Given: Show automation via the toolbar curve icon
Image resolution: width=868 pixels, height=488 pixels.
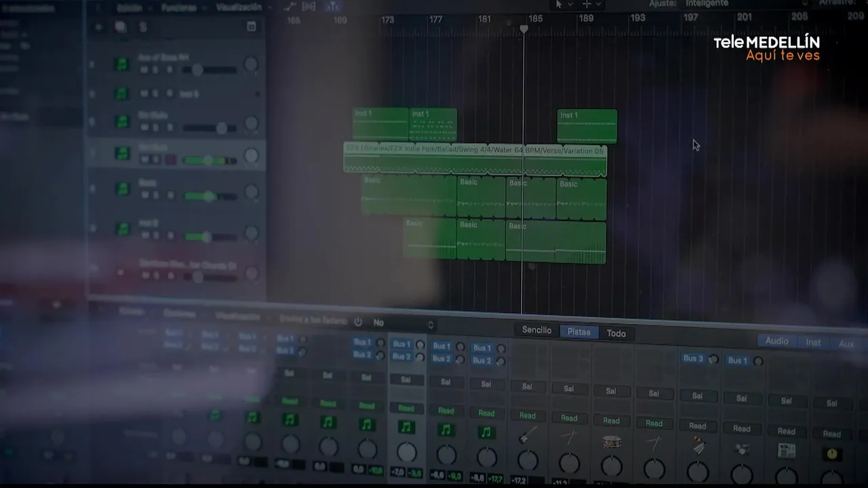Looking at the screenshot, I should point(290,6).
